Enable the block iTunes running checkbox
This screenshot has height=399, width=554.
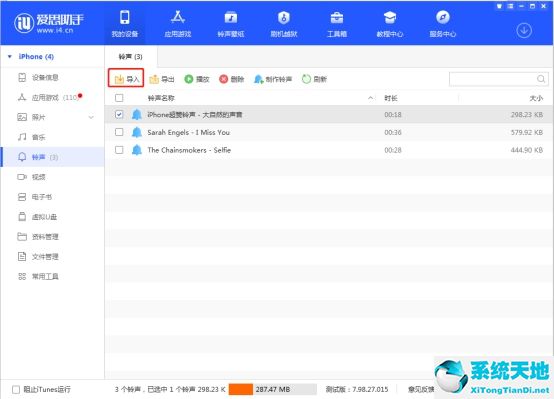(16, 389)
